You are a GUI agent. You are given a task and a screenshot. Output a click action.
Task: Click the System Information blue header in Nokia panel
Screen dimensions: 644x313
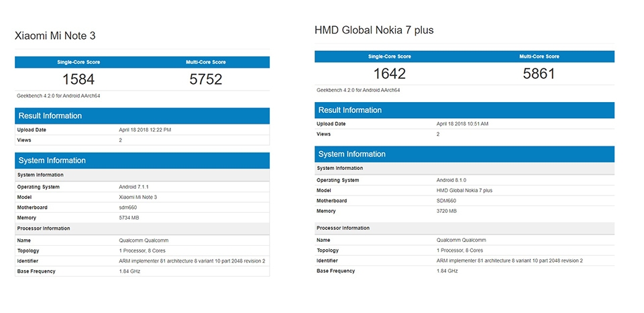(464, 154)
